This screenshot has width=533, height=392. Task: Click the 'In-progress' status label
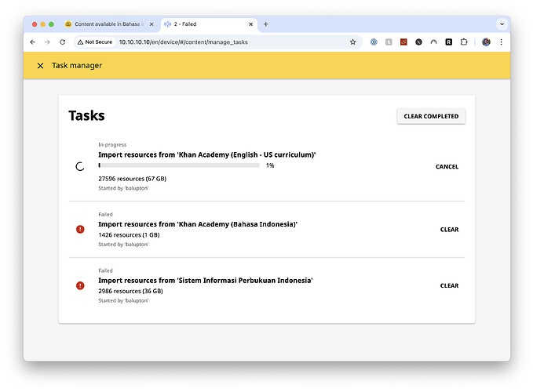click(x=112, y=144)
